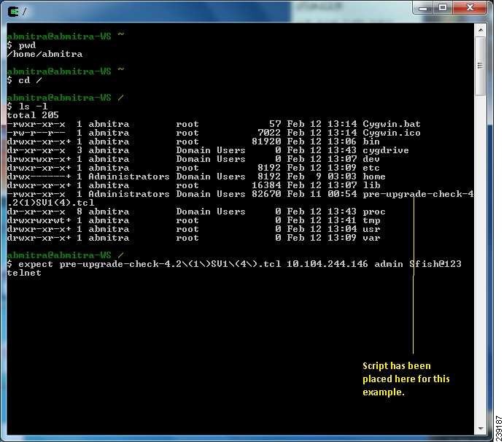Click the 'ls -l' command text

(x=33, y=106)
